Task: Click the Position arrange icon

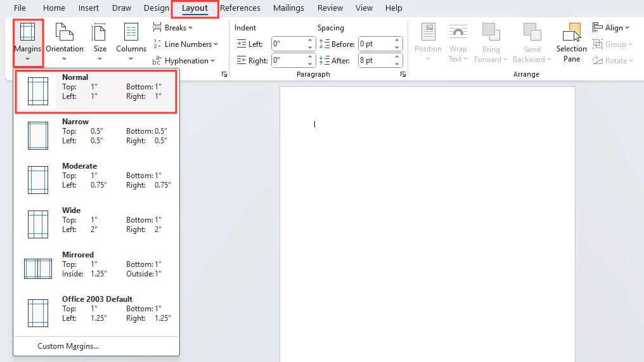Action: pos(428,32)
